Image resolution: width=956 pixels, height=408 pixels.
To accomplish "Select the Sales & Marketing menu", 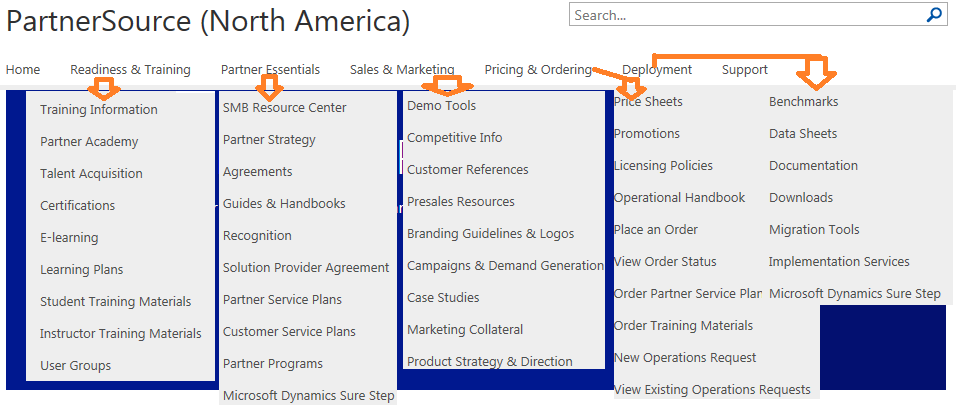I will tap(402, 70).
